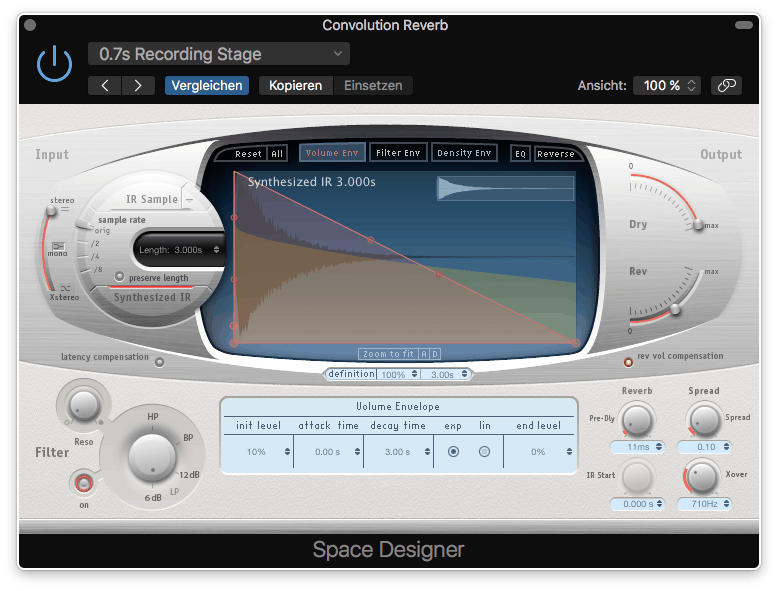Toggle rev vol compensation

pyautogui.click(x=628, y=362)
